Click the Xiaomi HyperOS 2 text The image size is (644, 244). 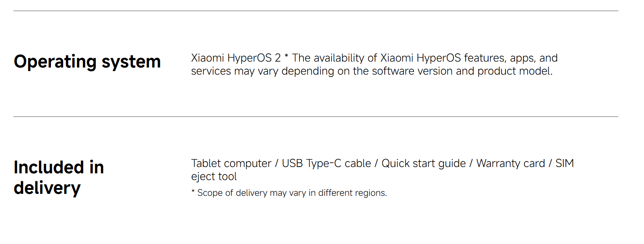(236, 58)
